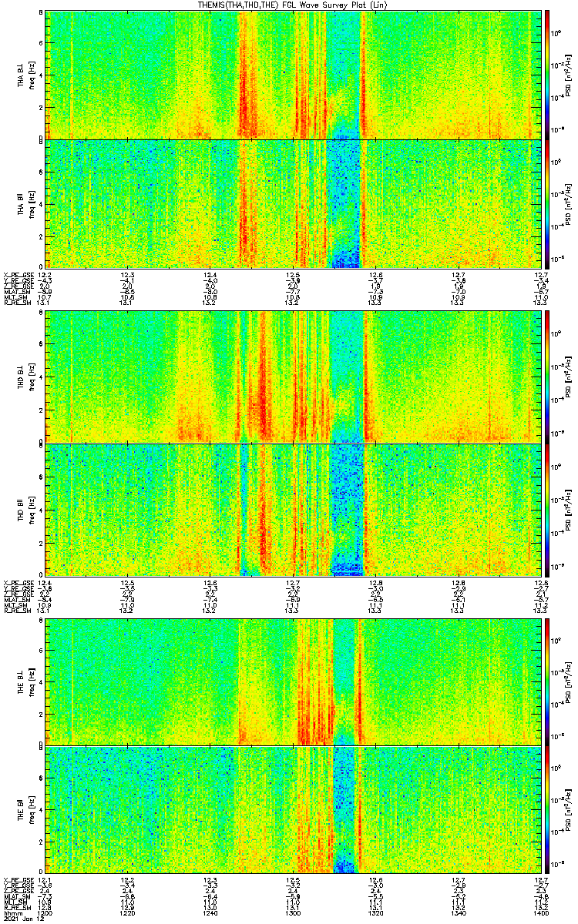
Task: Click the 'PSD [nT²/Hz]' label beside THA B⊥ color bar
Action: click(569, 74)
